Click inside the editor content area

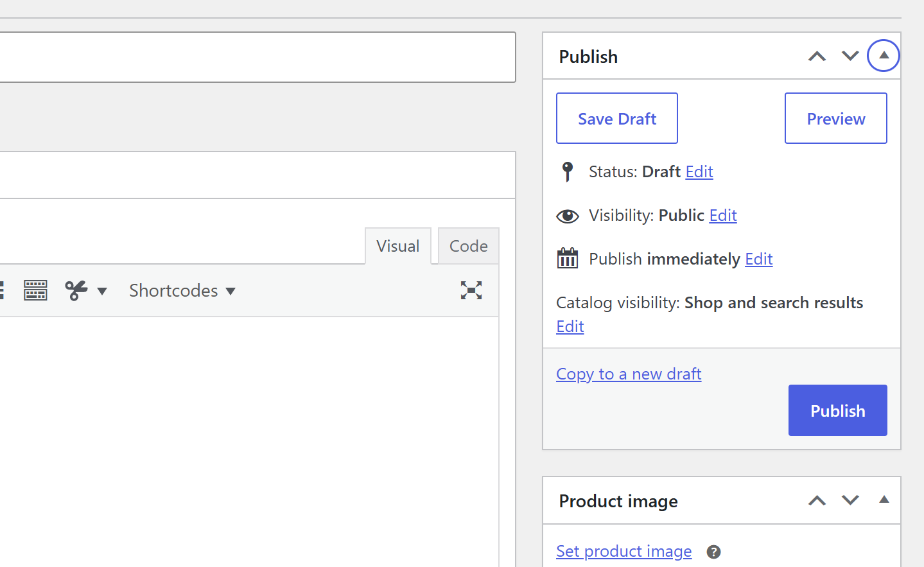pos(249,442)
